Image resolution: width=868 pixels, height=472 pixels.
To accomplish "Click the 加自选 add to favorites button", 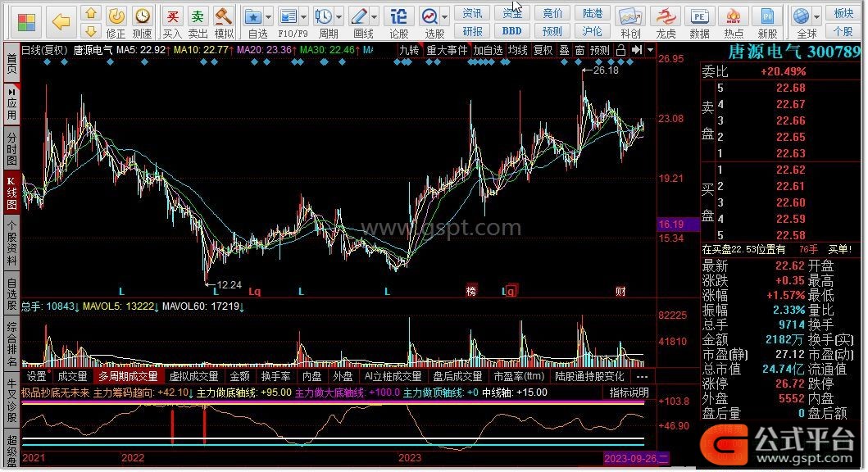I will point(488,50).
